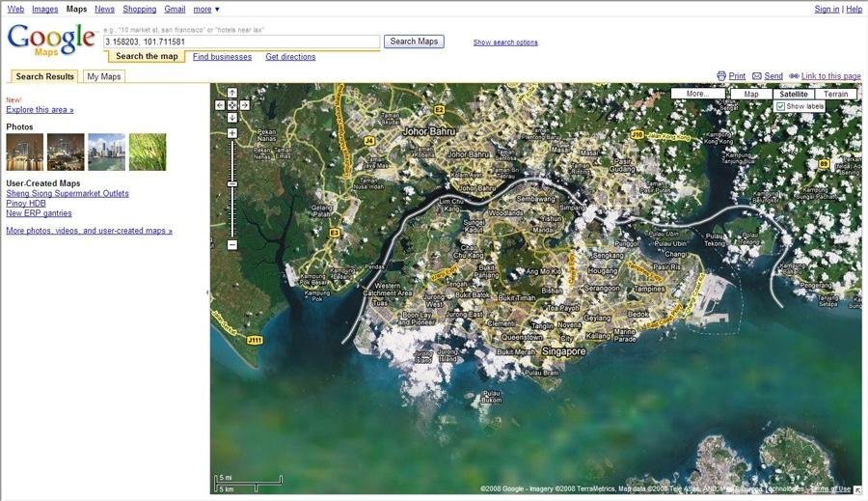Switch to standard Map view
The image size is (868, 501).
point(751,95)
